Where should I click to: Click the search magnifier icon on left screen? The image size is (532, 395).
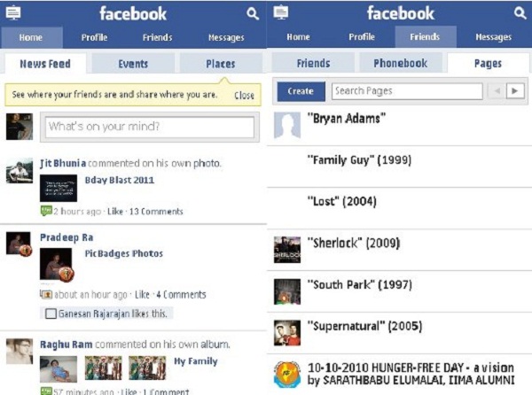pos(253,13)
